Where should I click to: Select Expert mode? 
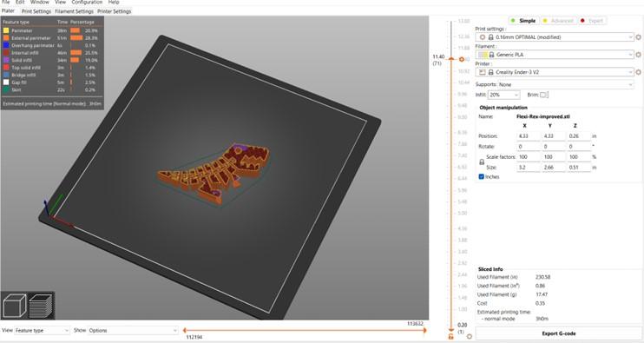591,21
